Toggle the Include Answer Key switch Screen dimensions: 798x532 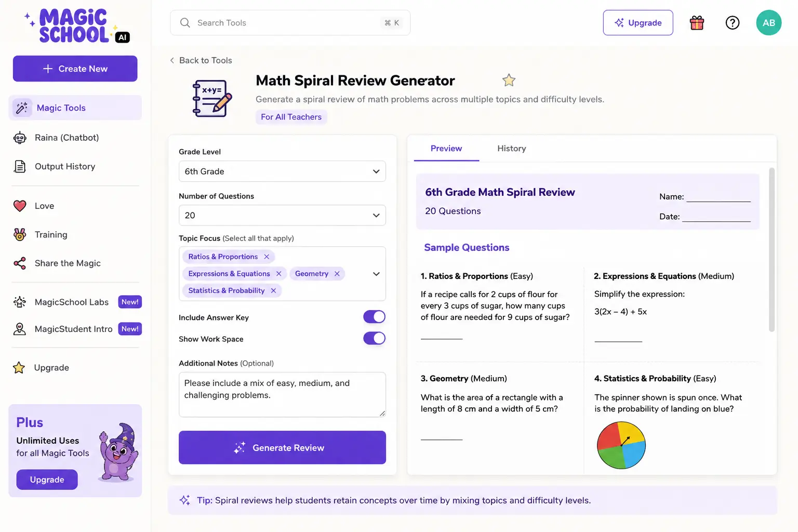(x=375, y=317)
